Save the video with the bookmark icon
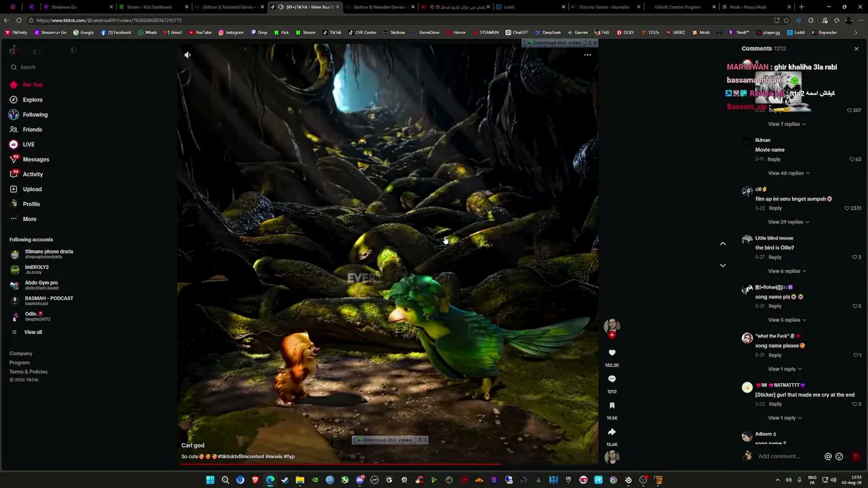Screen dimensions: 868x488 pyautogui.click(x=612, y=405)
